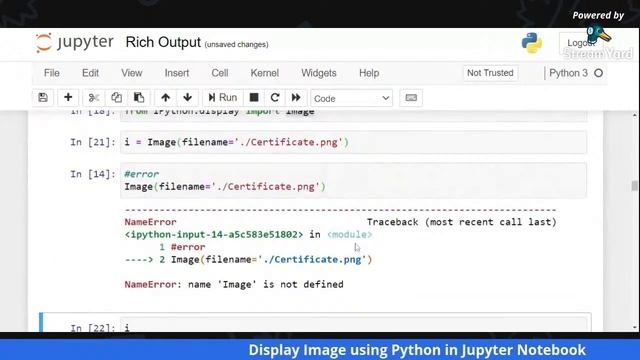Click into cell In [21] code
This screenshot has width=640, height=360.
353,142
